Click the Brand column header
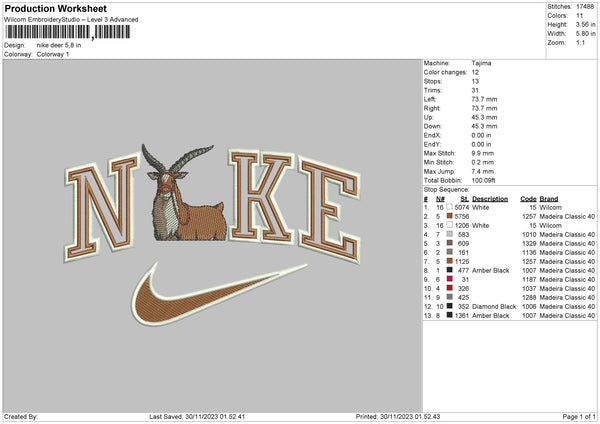This screenshot has height=424, width=600. coord(549,199)
